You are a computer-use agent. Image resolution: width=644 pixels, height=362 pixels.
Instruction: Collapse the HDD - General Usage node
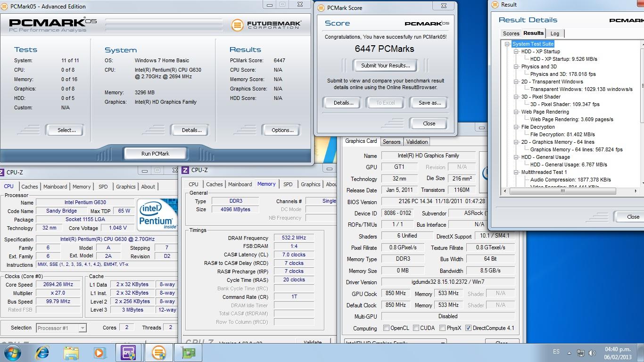tap(516, 157)
